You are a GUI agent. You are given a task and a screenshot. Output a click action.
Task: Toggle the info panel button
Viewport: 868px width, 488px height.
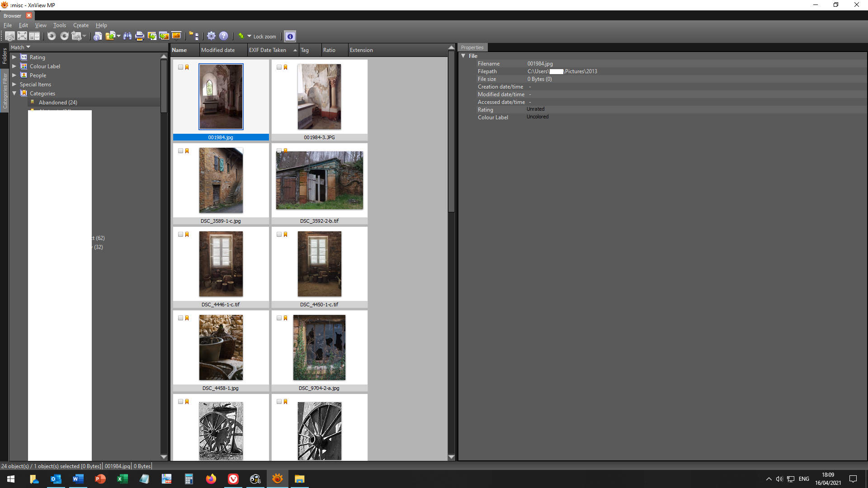[x=290, y=36]
